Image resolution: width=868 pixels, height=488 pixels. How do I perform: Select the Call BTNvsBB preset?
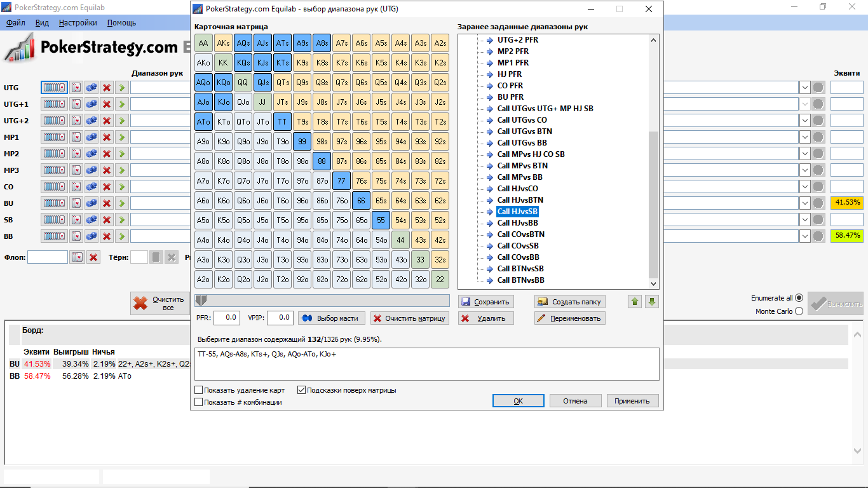[x=520, y=280]
